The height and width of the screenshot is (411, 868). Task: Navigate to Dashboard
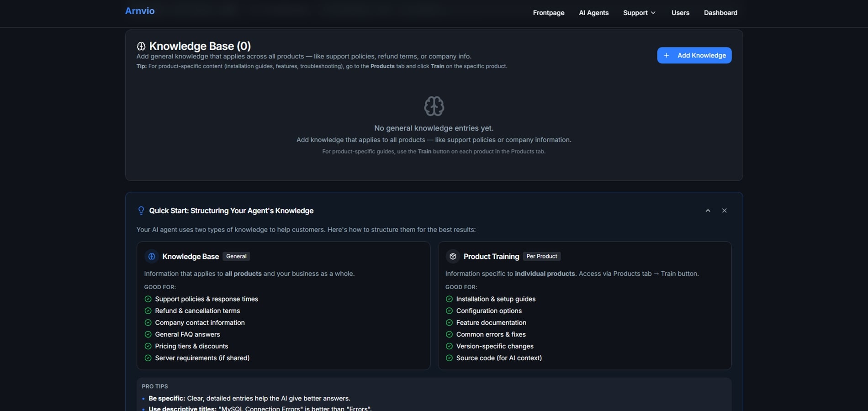tap(720, 13)
